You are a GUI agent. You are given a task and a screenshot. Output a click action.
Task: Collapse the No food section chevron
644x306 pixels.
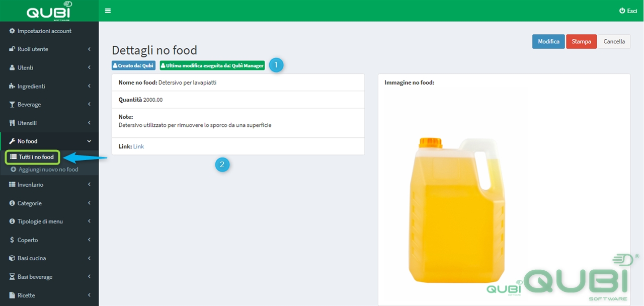pos(89,141)
